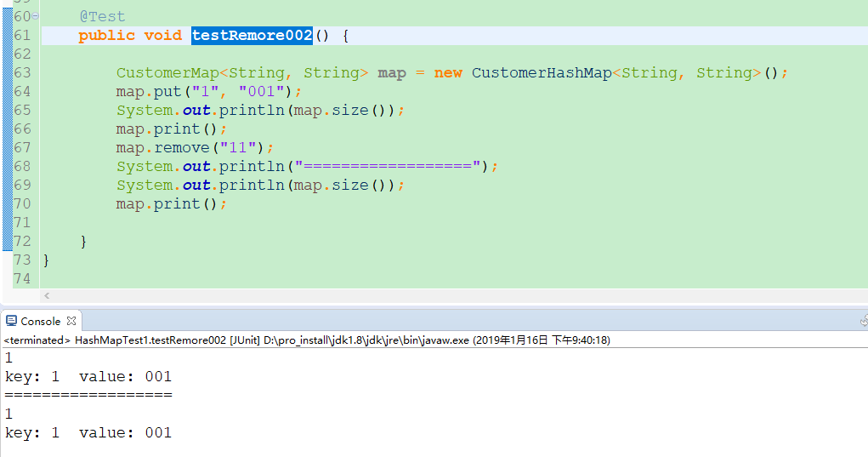
Task: Click last "key: 1 value: 001" console line
Action: (x=88, y=432)
